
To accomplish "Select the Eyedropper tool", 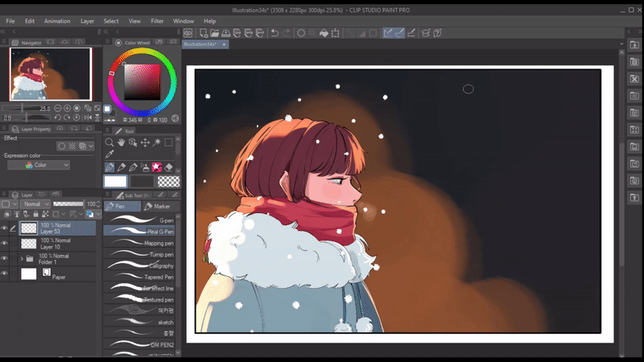I will 109,154.
